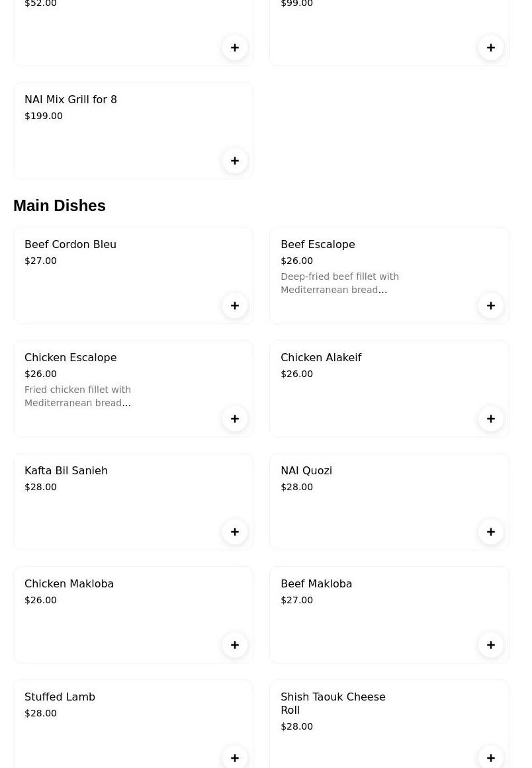
Task: Tap plus button for NAI Quozi
Action: 491,532
